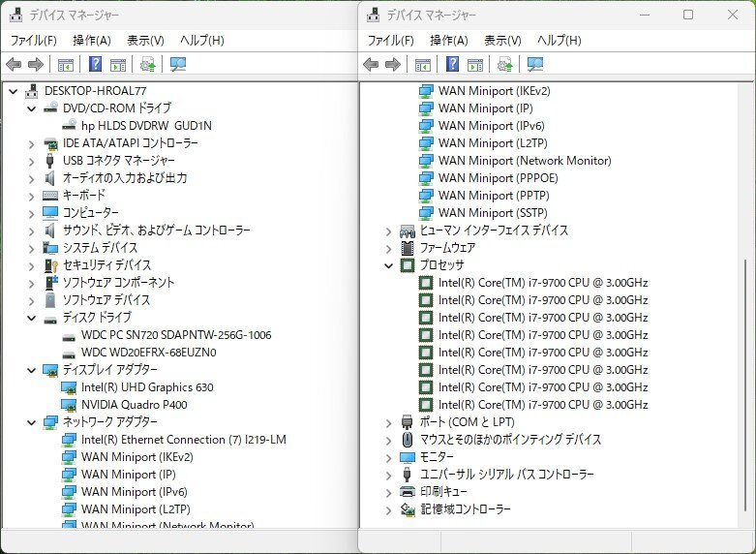Click キーボード keyboard icon

(x=50, y=196)
